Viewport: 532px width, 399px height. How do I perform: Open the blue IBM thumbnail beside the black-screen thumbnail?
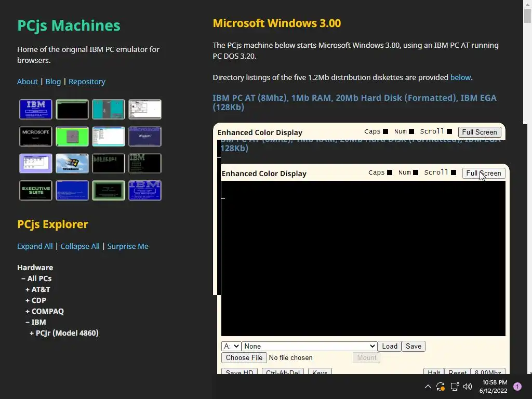pyautogui.click(x=36, y=109)
